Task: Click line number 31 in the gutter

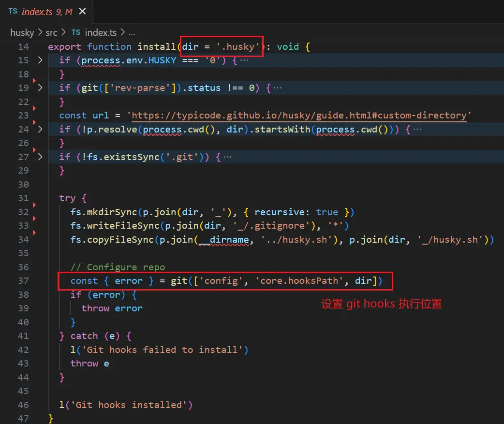Action: pos(24,198)
